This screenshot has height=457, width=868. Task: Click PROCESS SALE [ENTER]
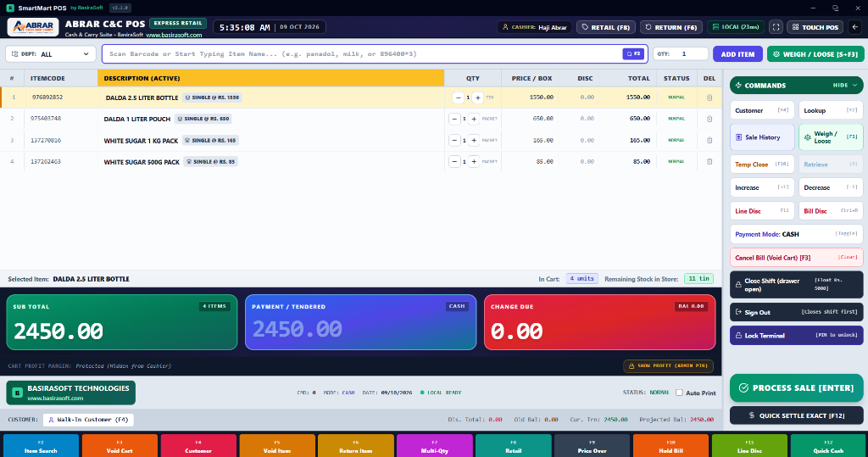796,387
